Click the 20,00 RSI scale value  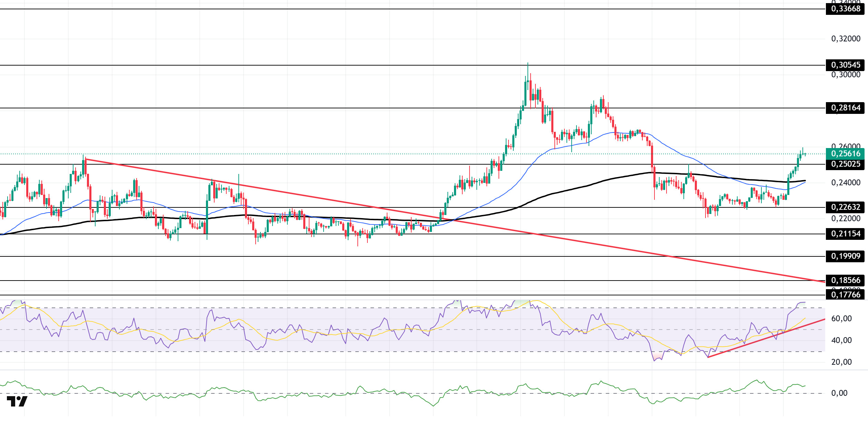click(841, 362)
